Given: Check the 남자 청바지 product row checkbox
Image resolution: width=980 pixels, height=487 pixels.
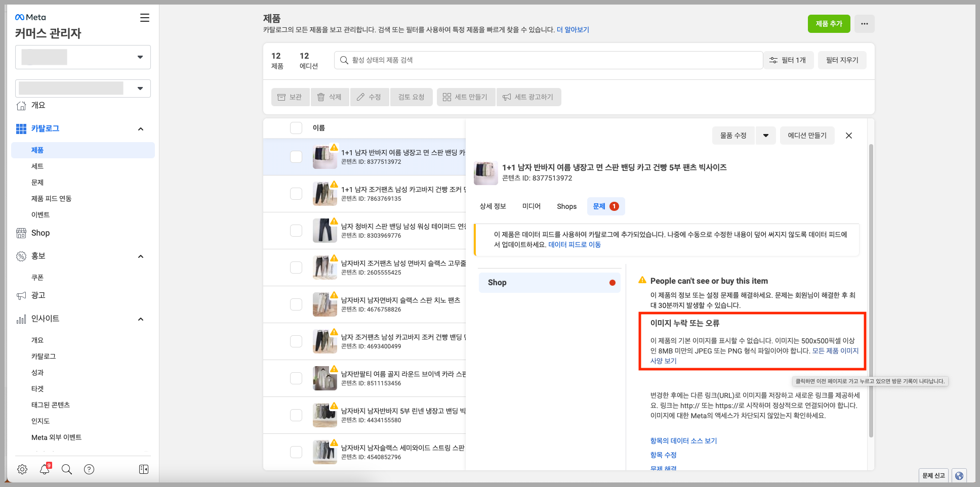Looking at the screenshot, I should coord(296,231).
